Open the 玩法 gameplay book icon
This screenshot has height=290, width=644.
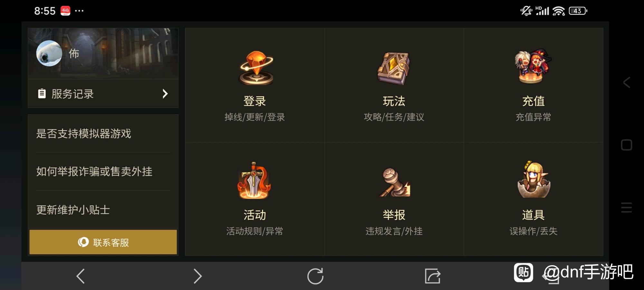393,68
